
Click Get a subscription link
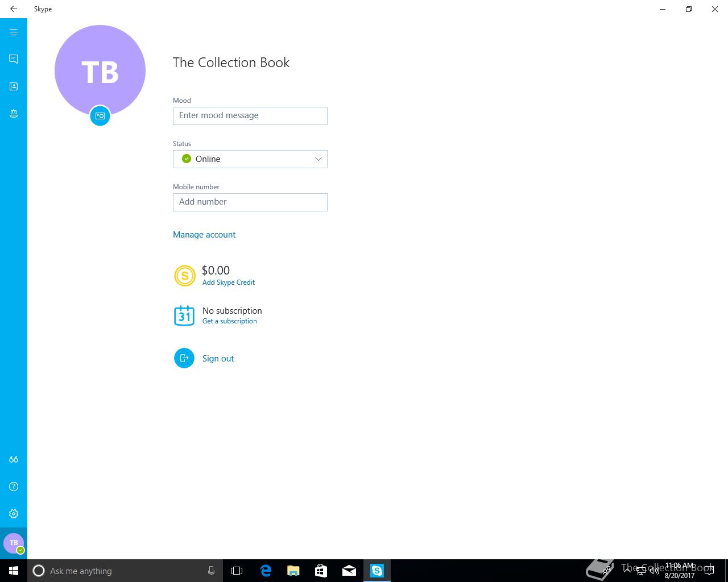(x=230, y=321)
